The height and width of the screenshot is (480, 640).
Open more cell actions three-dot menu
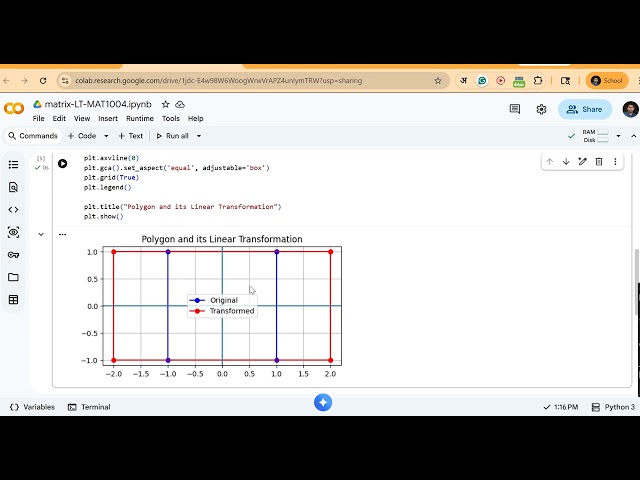[615, 162]
